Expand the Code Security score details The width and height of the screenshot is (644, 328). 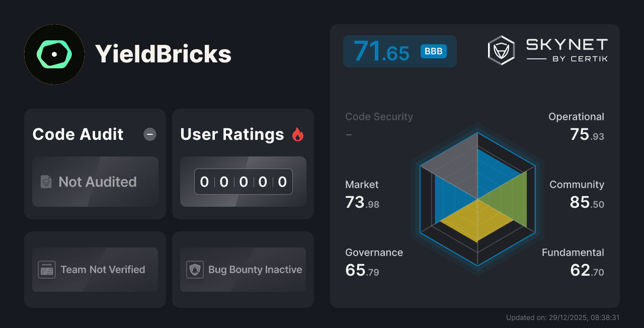(379, 117)
